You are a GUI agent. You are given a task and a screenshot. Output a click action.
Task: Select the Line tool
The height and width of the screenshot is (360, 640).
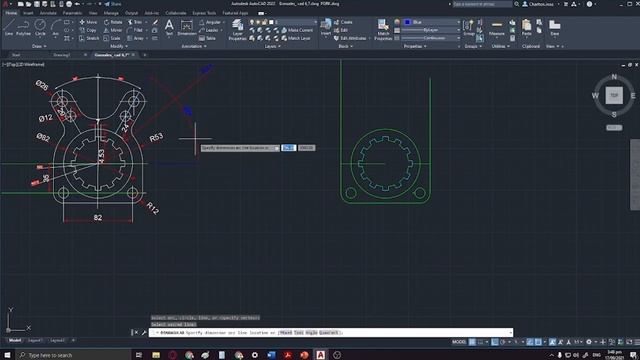(9, 28)
